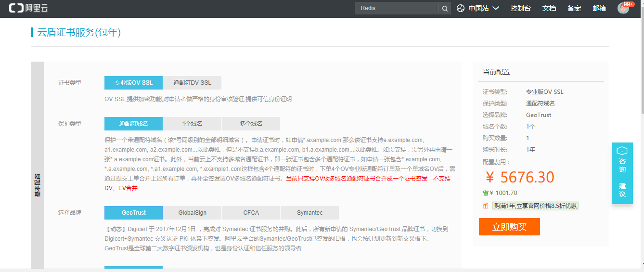Choose 多个域名 protection type
The width and height of the screenshot is (644, 272).
(251, 124)
